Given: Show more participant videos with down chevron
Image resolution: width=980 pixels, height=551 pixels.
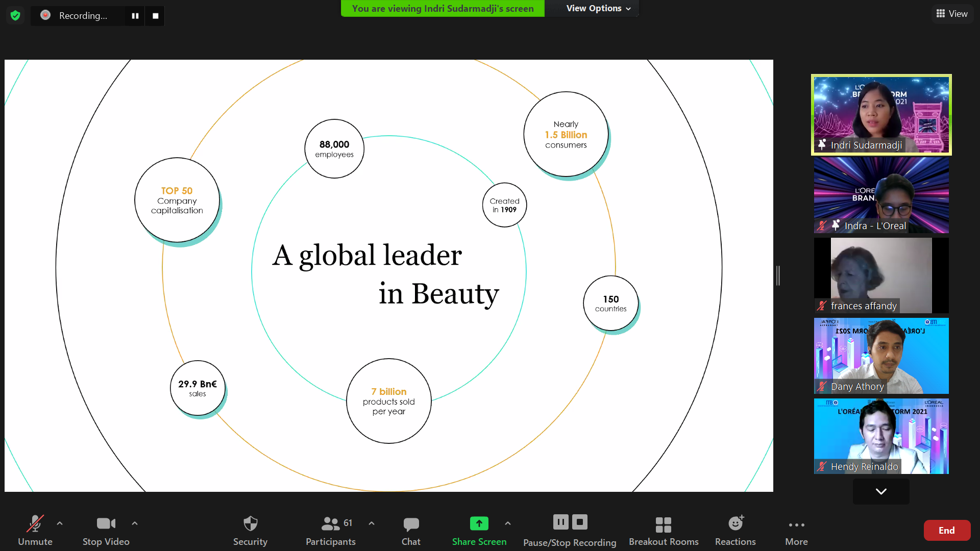Looking at the screenshot, I should [x=881, y=491].
